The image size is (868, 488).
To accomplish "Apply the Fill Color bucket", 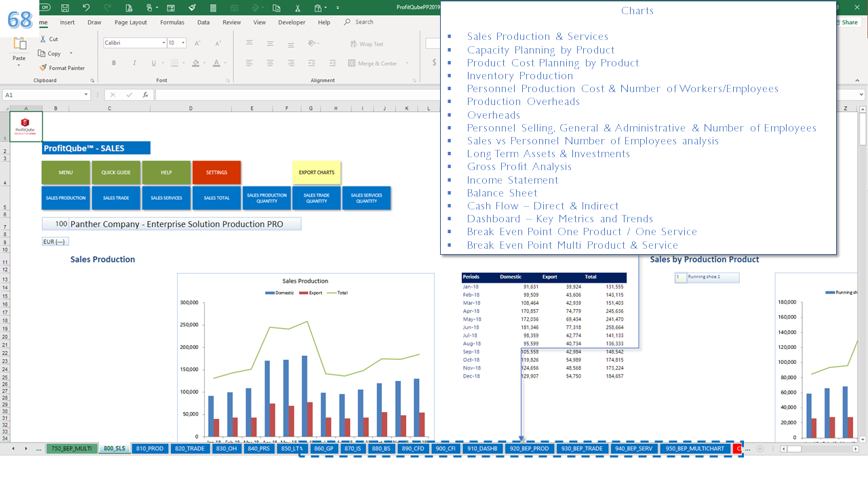I will click(x=195, y=63).
